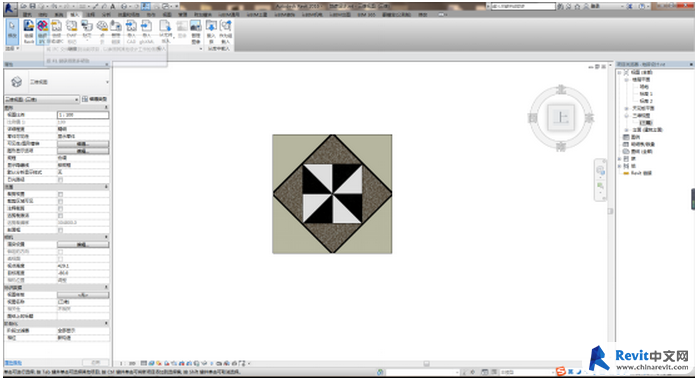The height and width of the screenshot is (379, 699).
Task: Expand the Families node in project browser
Action: click(620, 159)
